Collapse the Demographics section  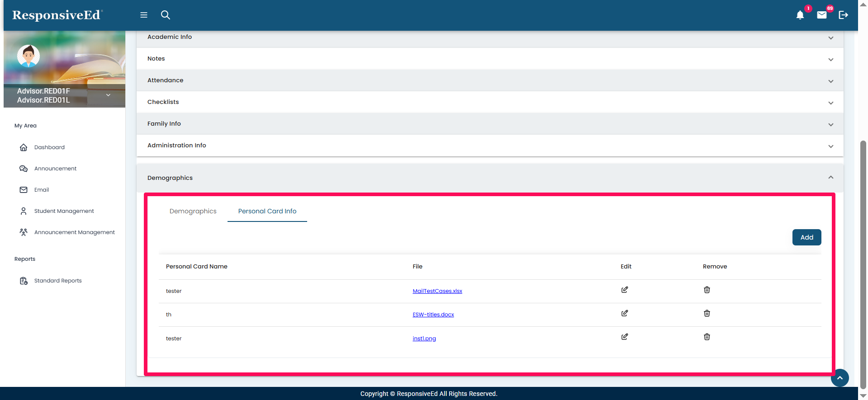coord(830,178)
